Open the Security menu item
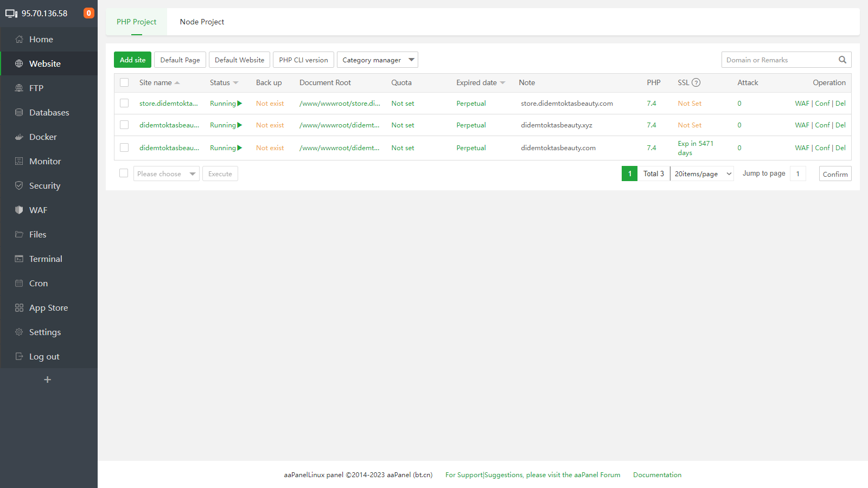The width and height of the screenshot is (868, 488). [44, 186]
